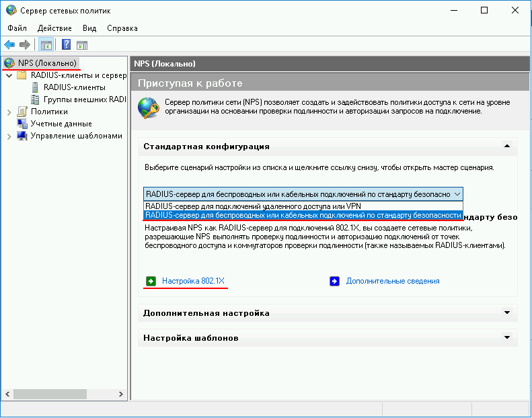The image size is (532, 418).
Task: Expand the Настройка шаблонов section
Action: coord(507,337)
